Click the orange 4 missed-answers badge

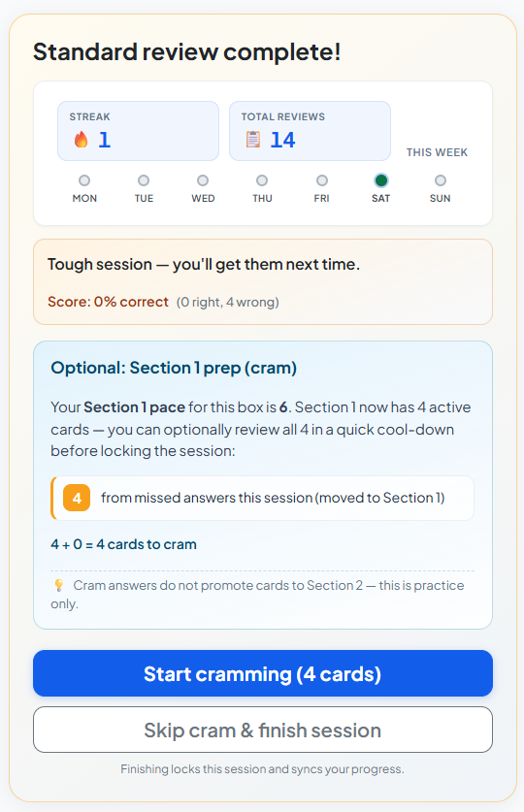(x=77, y=498)
